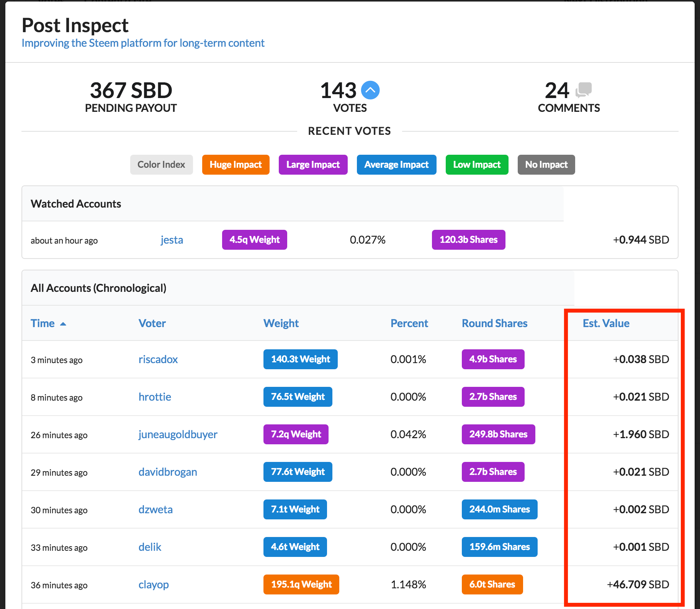
Task: Click davidbrogan's 2.7b Shares badge
Action: coord(493,472)
